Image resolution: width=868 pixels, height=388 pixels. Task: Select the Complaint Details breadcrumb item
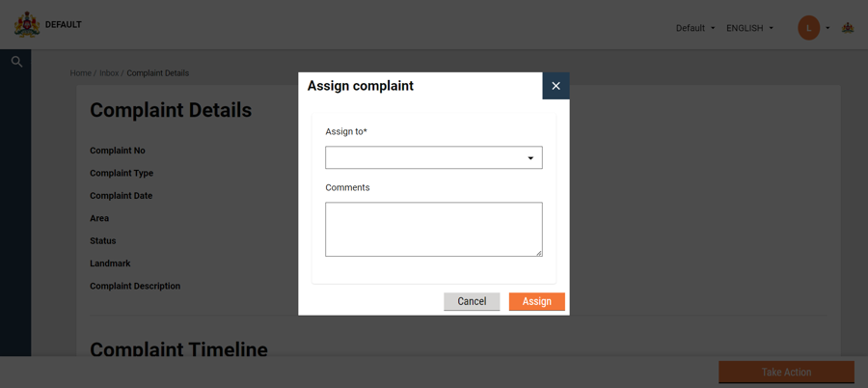(157, 73)
